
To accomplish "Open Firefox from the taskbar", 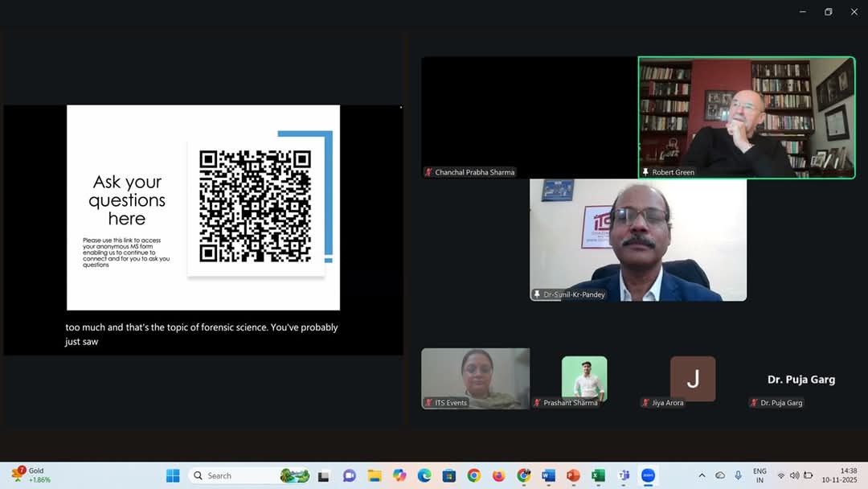I will (x=498, y=475).
